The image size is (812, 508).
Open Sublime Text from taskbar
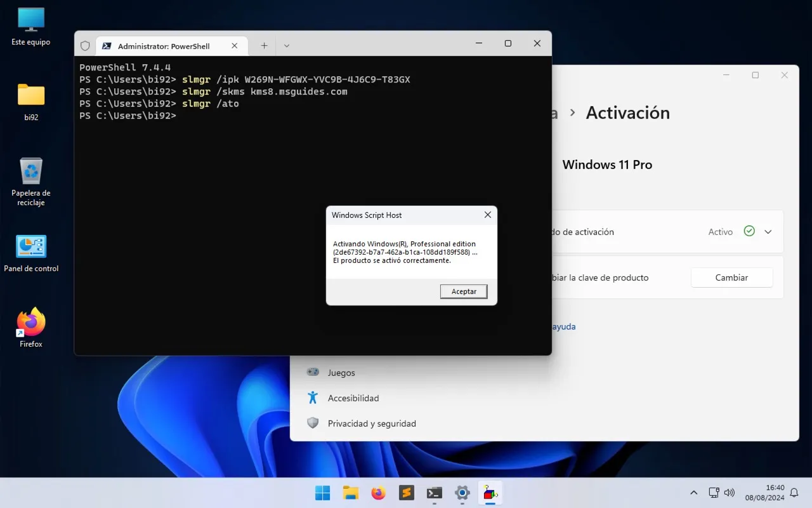(x=407, y=493)
